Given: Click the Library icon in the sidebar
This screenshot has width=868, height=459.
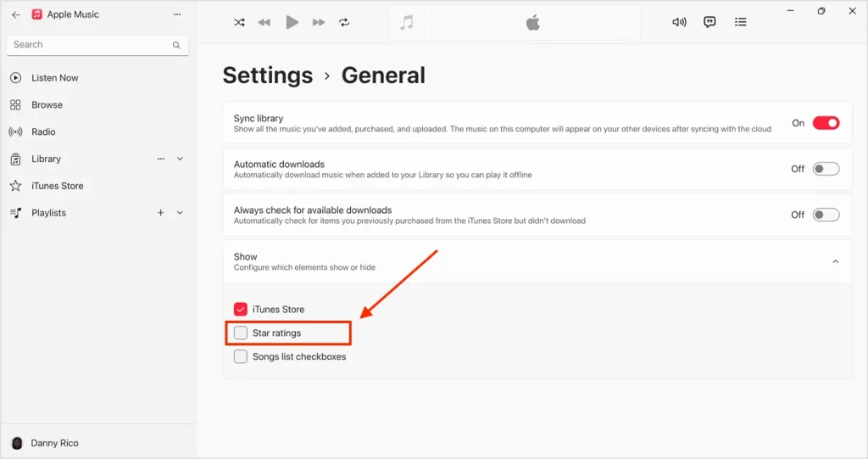Looking at the screenshot, I should pos(15,160).
